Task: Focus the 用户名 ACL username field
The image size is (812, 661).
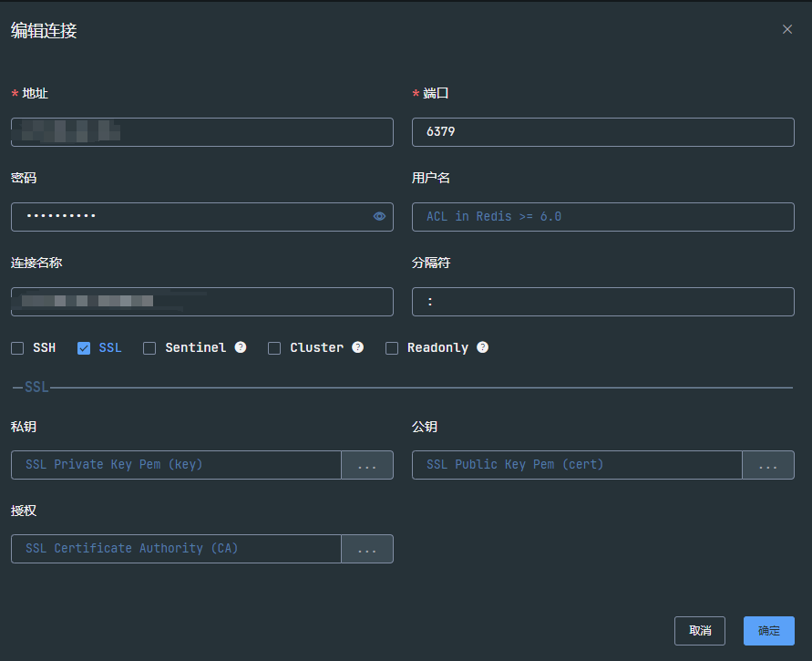Action: pyautogui.click(x=602, y=217)
